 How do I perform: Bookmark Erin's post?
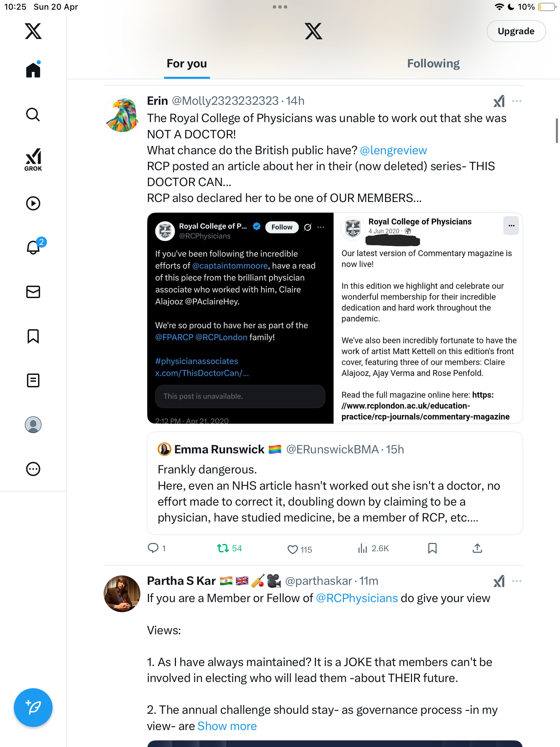pos(432,548)
